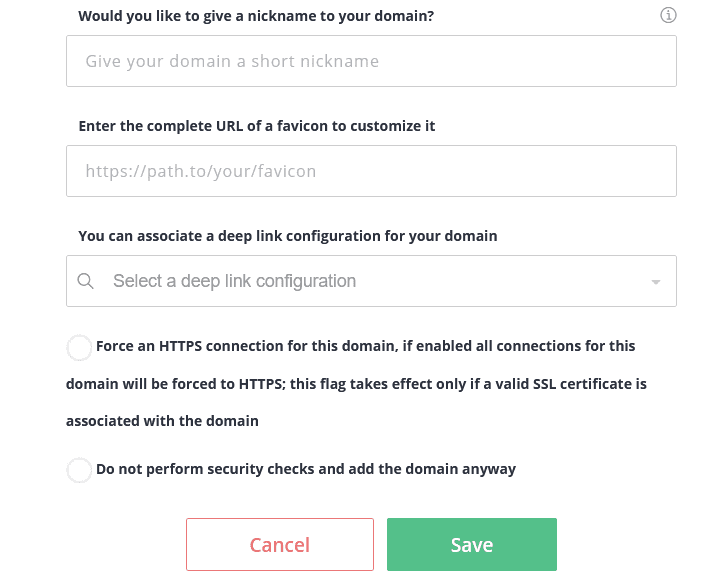Focus the favicon URL input field
The width and height of the screenshot is (716, 586).
[371, 171]
